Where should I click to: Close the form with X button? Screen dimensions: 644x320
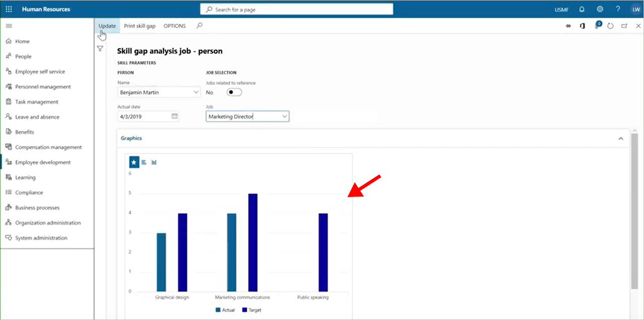click(638, 26)
